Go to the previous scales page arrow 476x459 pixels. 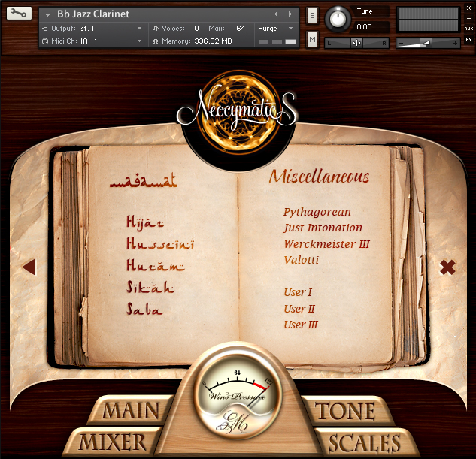click(x=29, y=267)
